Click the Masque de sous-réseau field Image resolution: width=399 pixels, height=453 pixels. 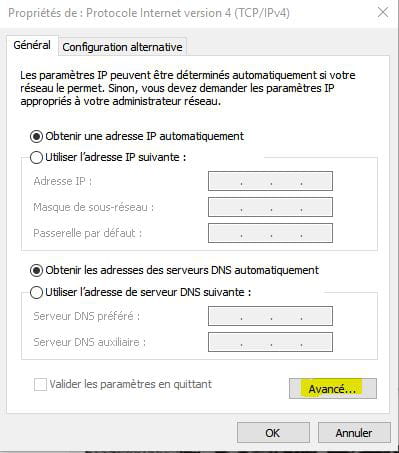point(270,207)
